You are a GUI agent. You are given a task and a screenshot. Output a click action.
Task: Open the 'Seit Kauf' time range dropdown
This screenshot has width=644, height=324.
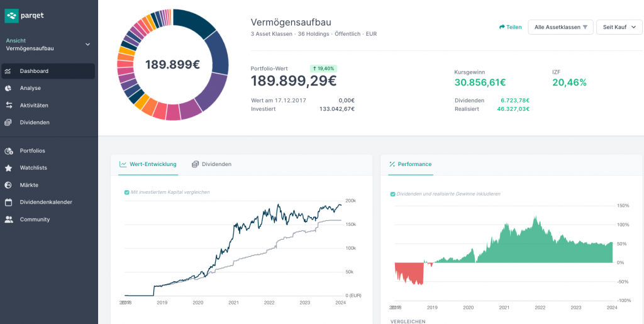pyautogui.click(x=619, y=27)
